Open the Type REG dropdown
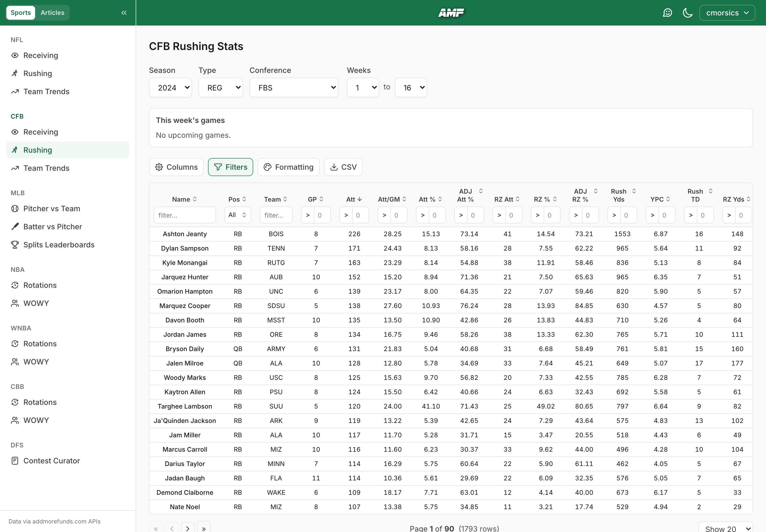Screen dimensions: 766x532 [221, 88]
